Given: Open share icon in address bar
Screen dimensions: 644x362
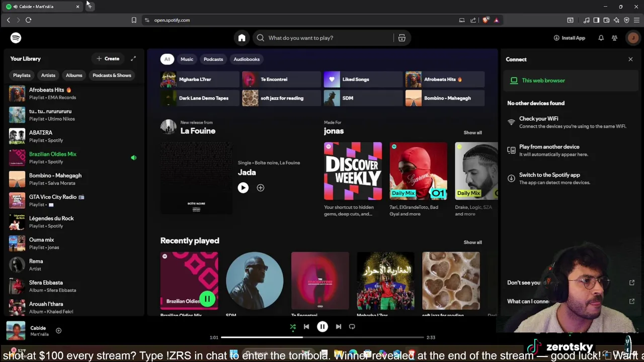Looking at the screenshot, I should pos(473,20).
